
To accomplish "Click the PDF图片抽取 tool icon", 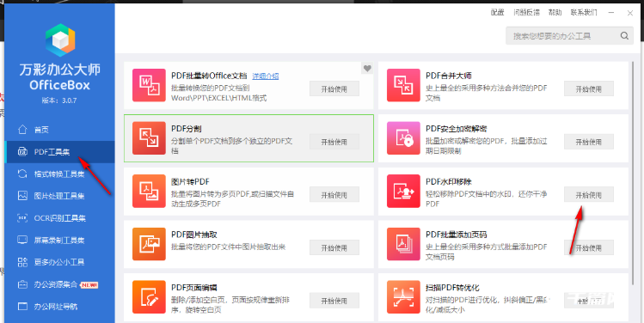I will 149,244.
